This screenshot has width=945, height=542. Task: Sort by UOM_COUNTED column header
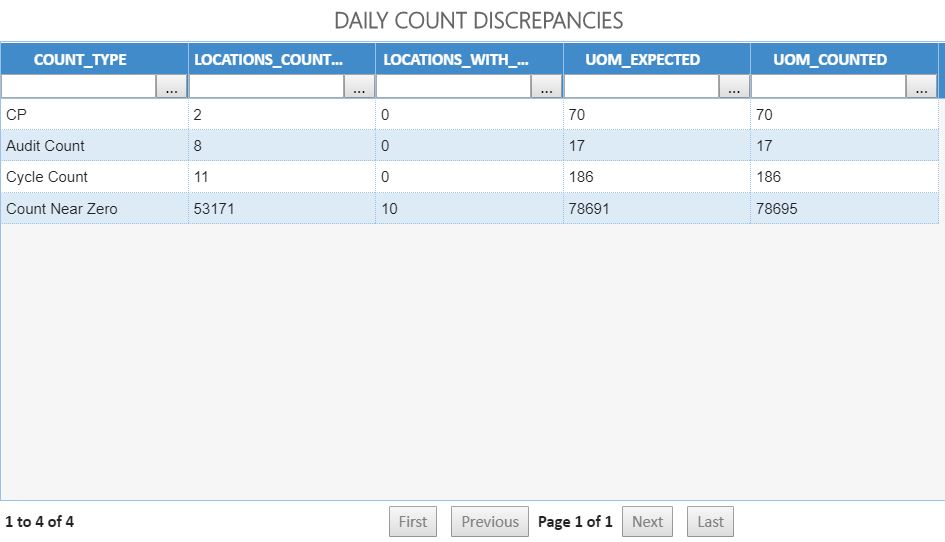pos(830,59)
